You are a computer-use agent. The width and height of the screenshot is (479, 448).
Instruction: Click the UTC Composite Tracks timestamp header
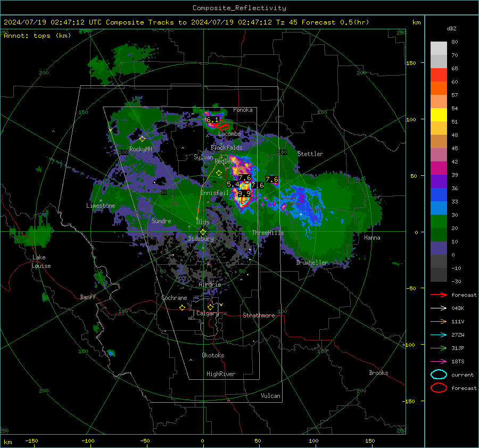pos(186,22)
